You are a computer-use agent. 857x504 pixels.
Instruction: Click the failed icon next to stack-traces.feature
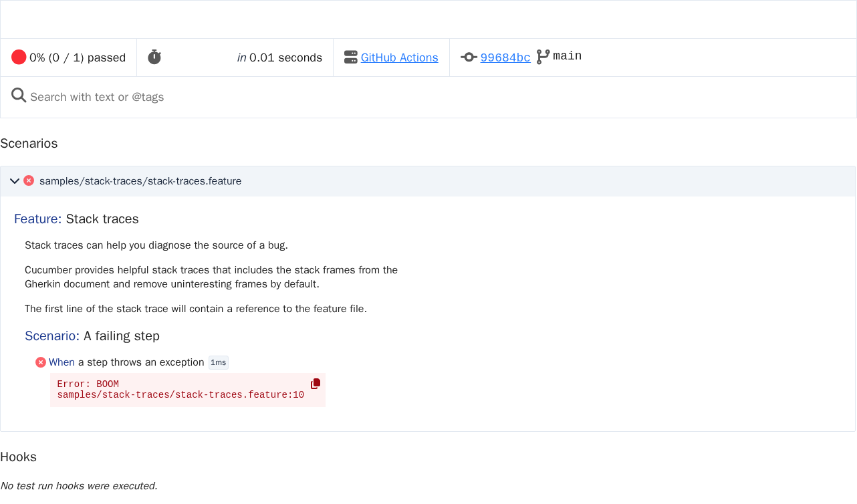pos(29,180)
